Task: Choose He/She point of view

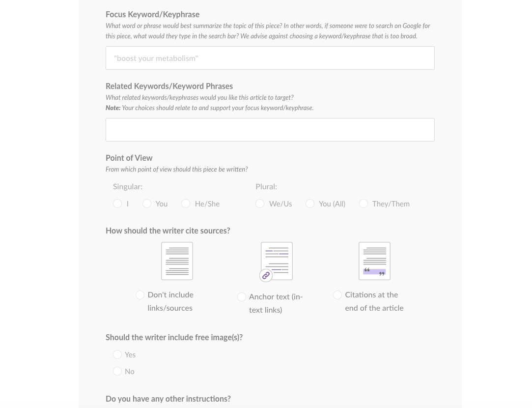Action: 186,204
